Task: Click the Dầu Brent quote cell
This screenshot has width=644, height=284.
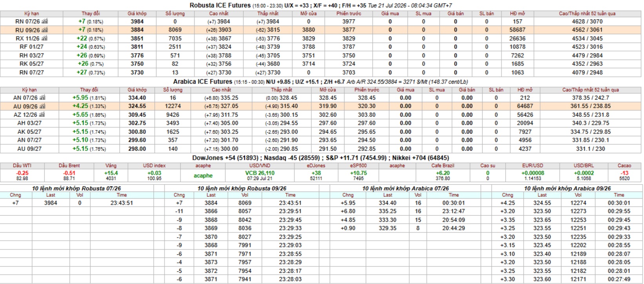Action: point(69,175)
